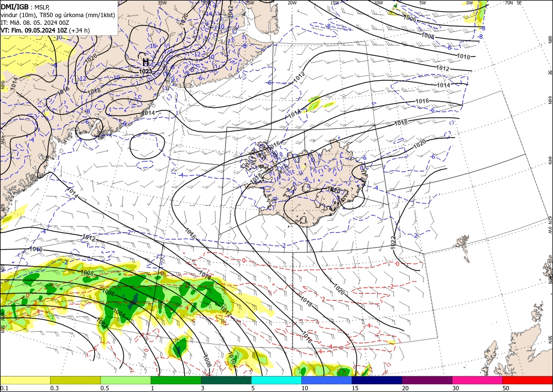553x392 pixels.
Task: Click the 20W longitude label
Action: pos(292,3)
